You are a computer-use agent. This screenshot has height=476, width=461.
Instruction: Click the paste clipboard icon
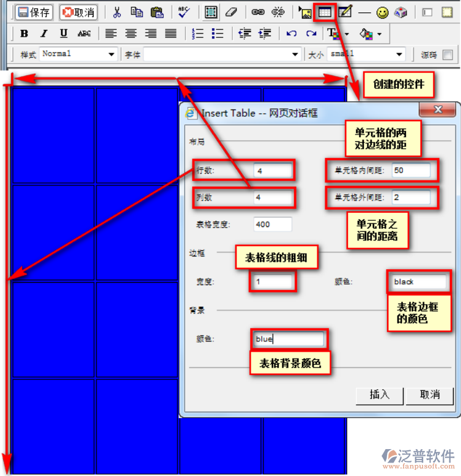point(157,12)
